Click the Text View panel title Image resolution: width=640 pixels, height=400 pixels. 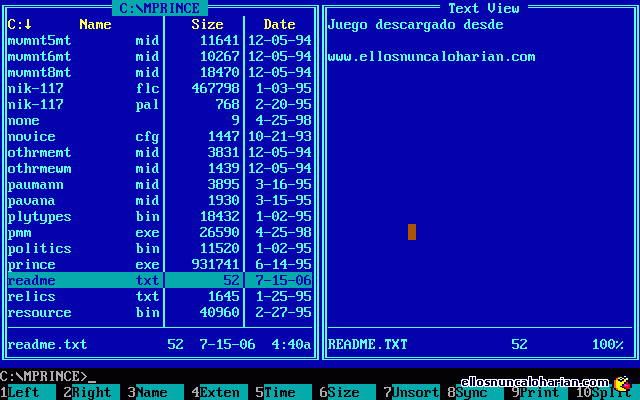[484, 8]
